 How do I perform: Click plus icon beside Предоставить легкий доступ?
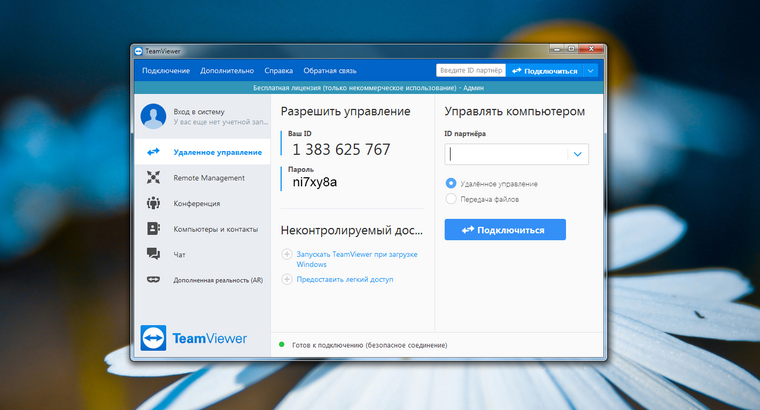click(x=287, y=279)
